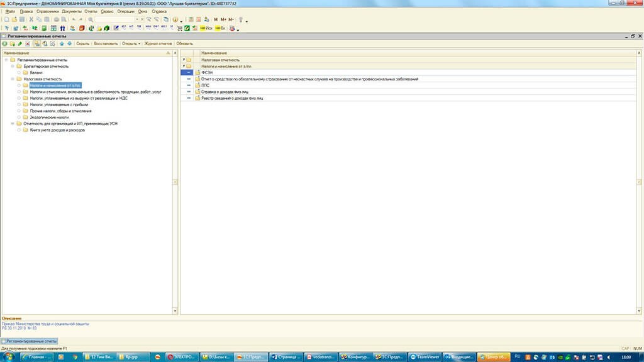This screenshot has height=362, width=644.
Task: Click the M- memory subtract button
Action: point(231,19)
